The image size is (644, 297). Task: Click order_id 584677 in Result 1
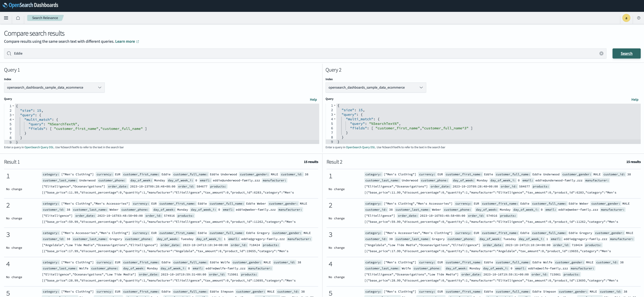click(202, 186)
